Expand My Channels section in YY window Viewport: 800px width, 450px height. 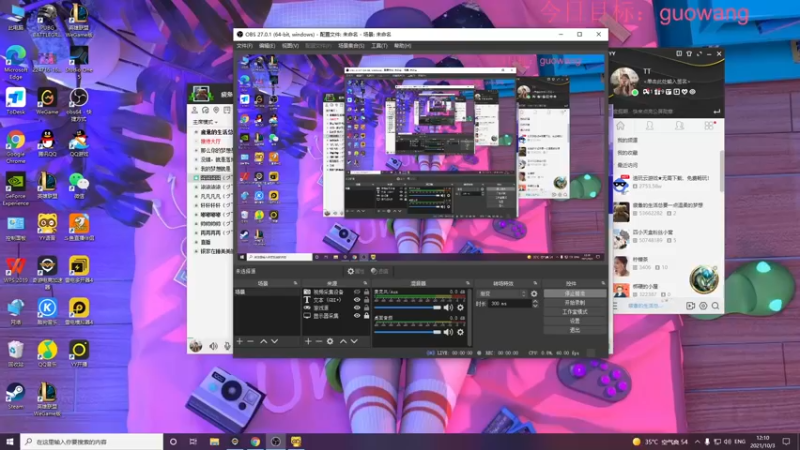628,140
